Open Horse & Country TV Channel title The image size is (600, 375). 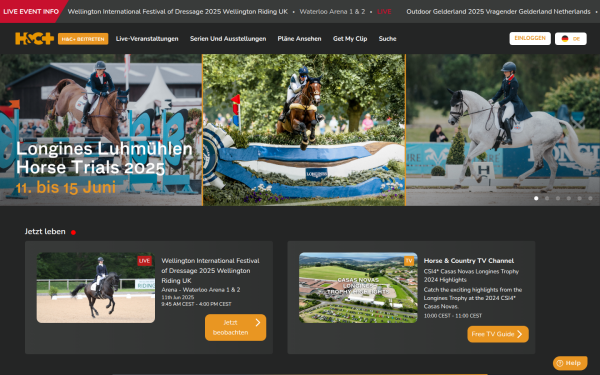(469, 261)
